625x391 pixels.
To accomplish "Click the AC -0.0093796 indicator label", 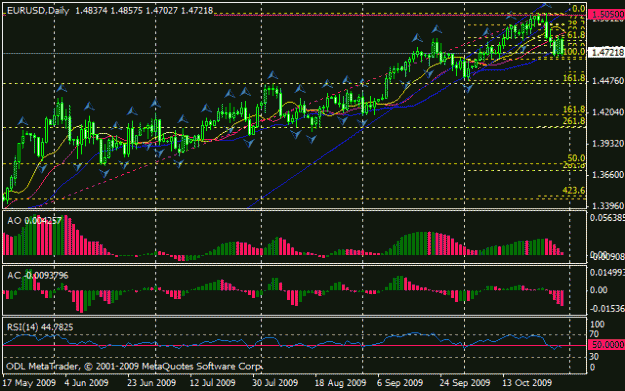I will pyautogui.click(x=37, y=276).
